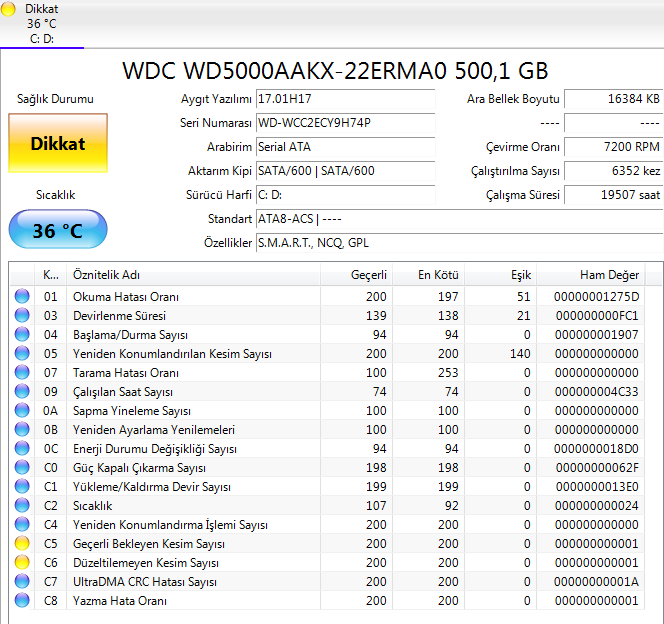Click the Aktarım Kipi field SATA/600
The image size is (664, 624).
click(346, 171)
